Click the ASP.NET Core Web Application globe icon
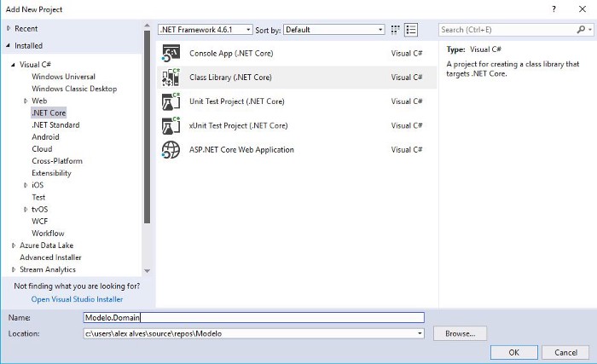 coord(171,150)
